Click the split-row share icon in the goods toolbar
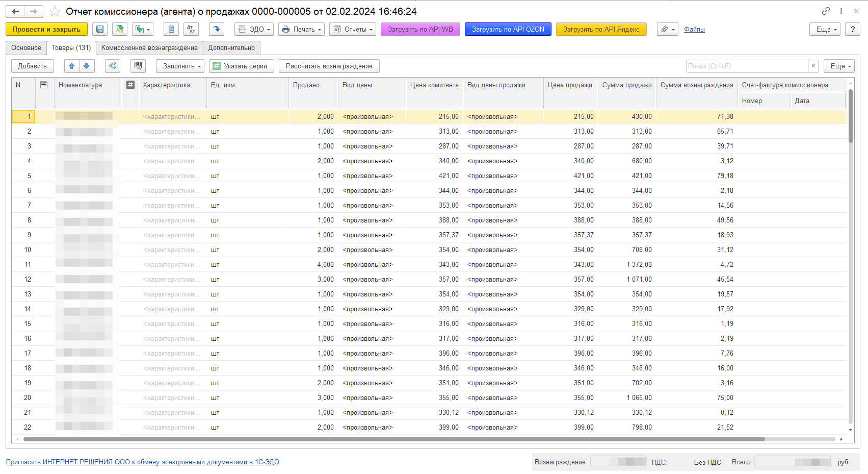The image size is (868, 474). (112, 66)
